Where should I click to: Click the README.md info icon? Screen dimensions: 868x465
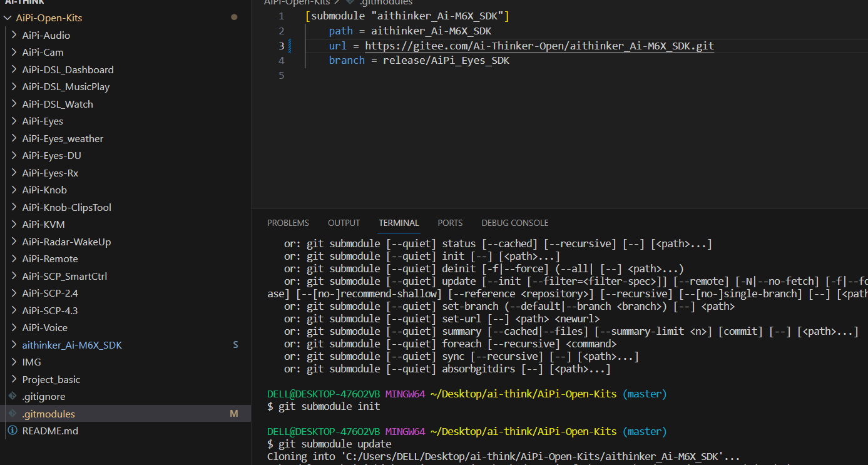[12, 431]
